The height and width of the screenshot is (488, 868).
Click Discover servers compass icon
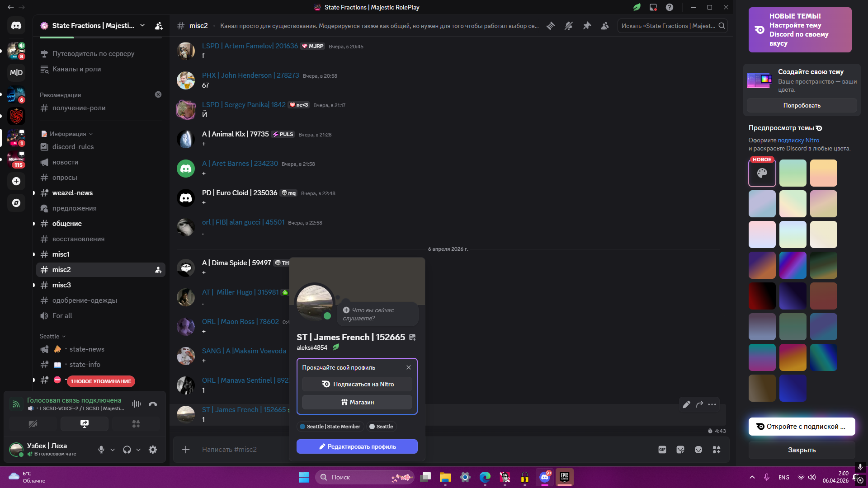coord(16,203)
